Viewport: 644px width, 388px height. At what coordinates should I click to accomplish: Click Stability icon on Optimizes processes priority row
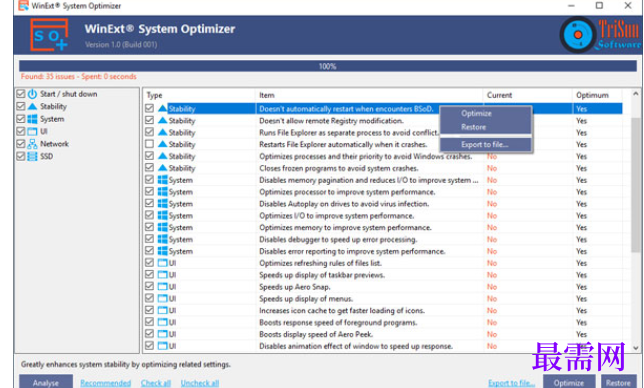pos(163,156)
